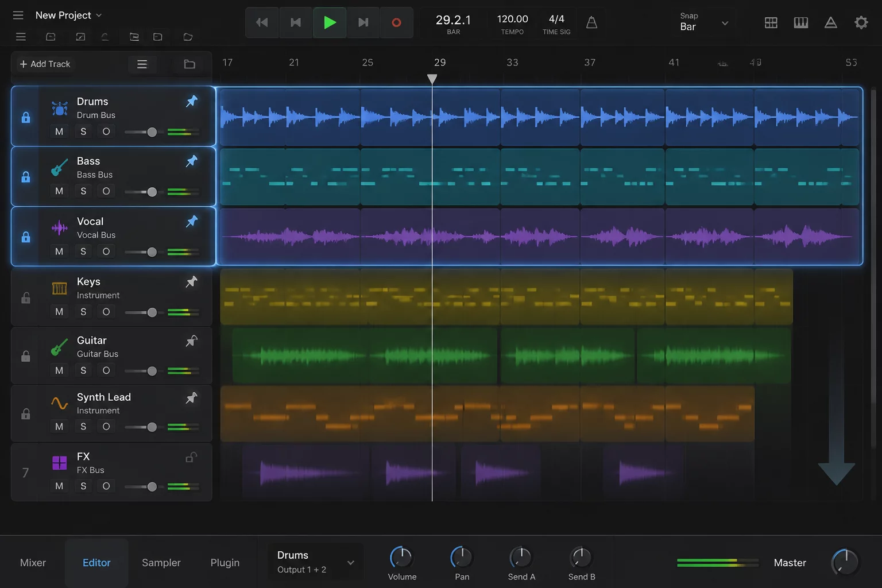Lock the Keys track
The width and height of the screenshot is (882, 588).
pyautogui.click(x=26, y=297)
